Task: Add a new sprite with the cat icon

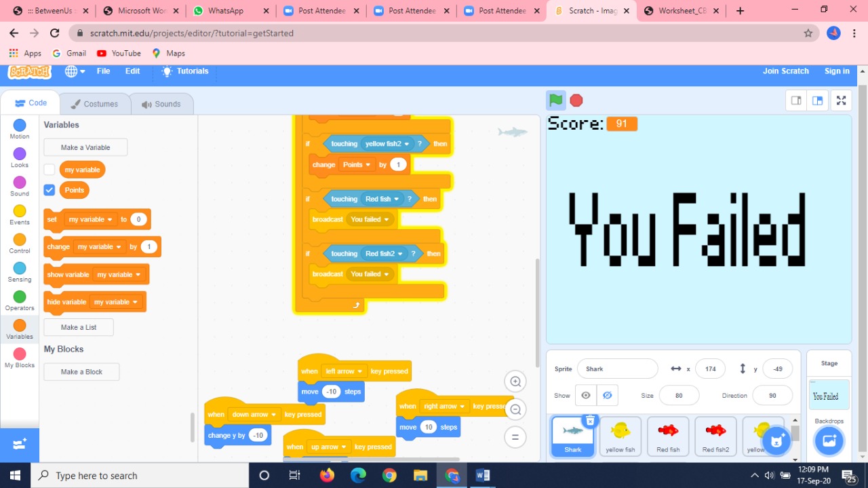Action: (x=775, y=440)
